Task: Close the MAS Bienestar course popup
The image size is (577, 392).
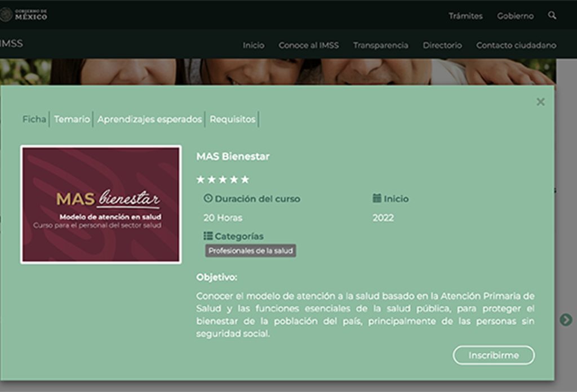Action: [x=540, y=102]
